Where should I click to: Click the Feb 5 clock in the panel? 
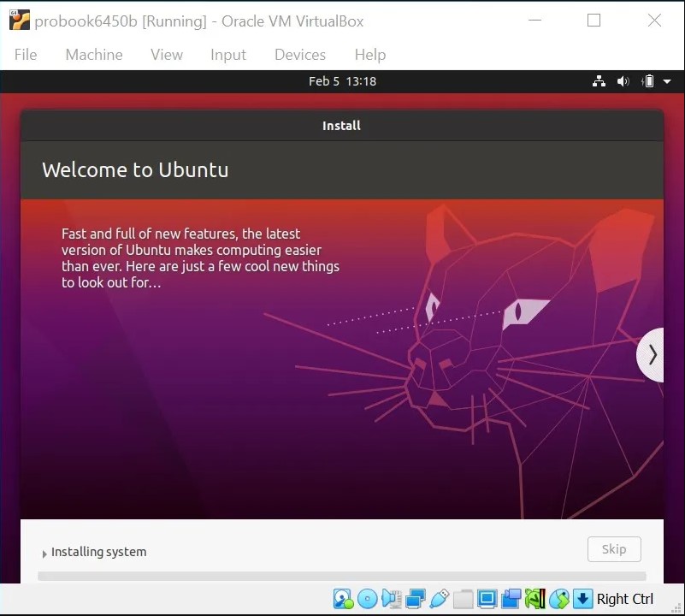[342, 81]
